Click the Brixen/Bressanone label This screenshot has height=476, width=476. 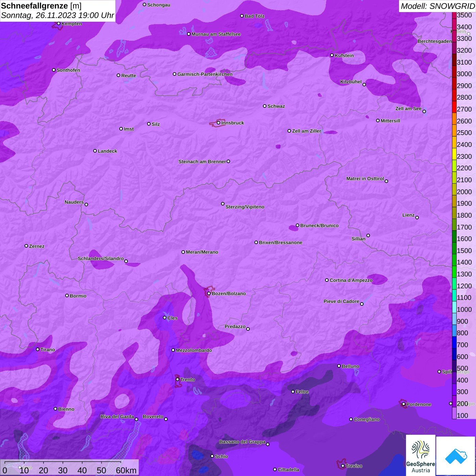point(280,242)
